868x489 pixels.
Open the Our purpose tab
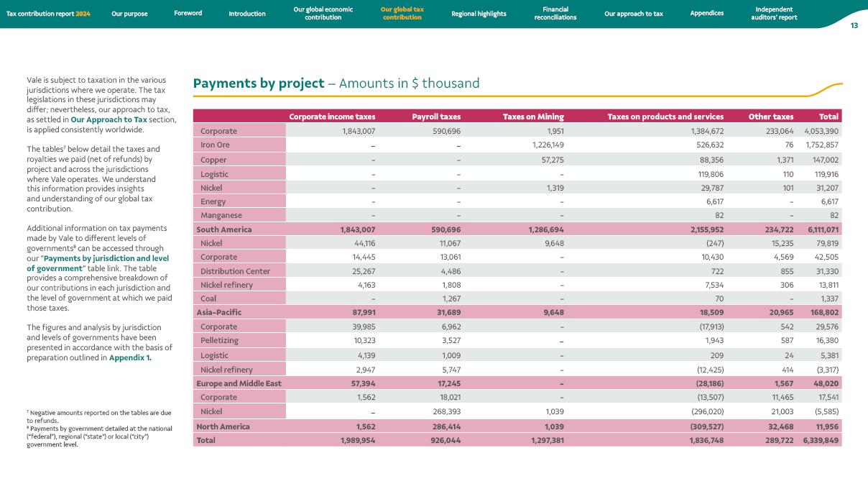129,14
